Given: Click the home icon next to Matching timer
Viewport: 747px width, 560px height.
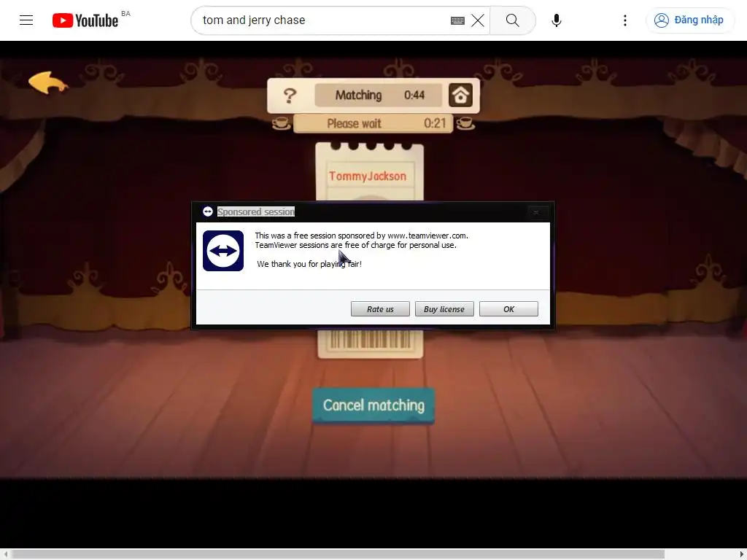Looking at the screenshot, I should pyautogui.click(x=460, y=96).
